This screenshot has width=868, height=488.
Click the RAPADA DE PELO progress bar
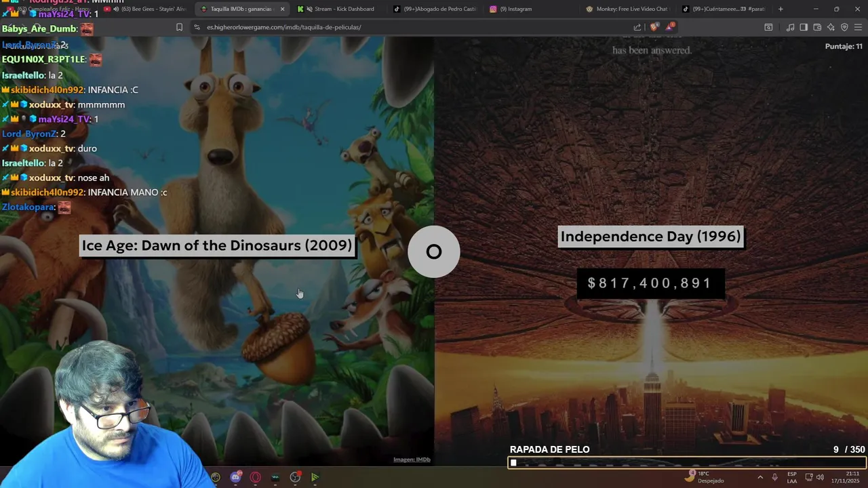click(687, 463)
